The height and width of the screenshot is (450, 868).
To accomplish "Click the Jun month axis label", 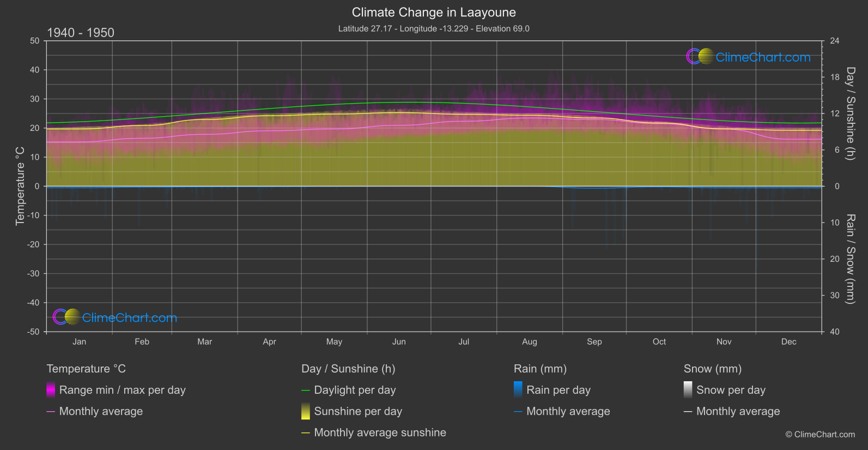I will (x=399, y=341).
